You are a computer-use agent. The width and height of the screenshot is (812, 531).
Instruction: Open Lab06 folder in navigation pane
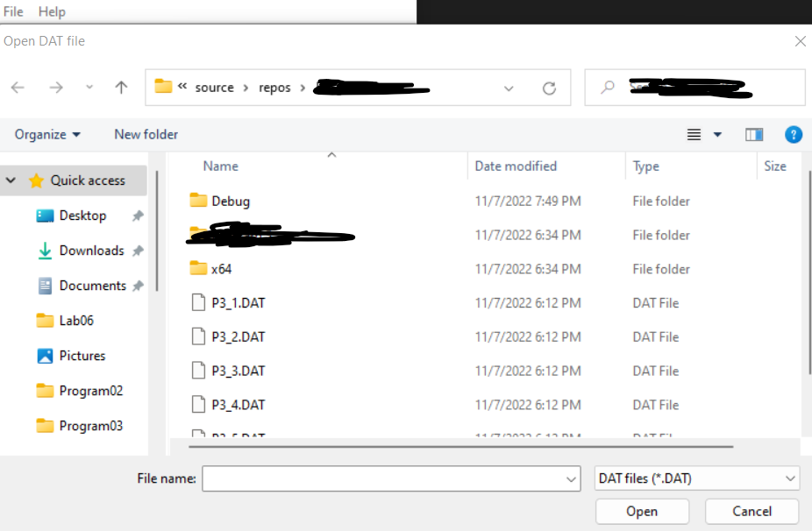[x=76, y=321]
